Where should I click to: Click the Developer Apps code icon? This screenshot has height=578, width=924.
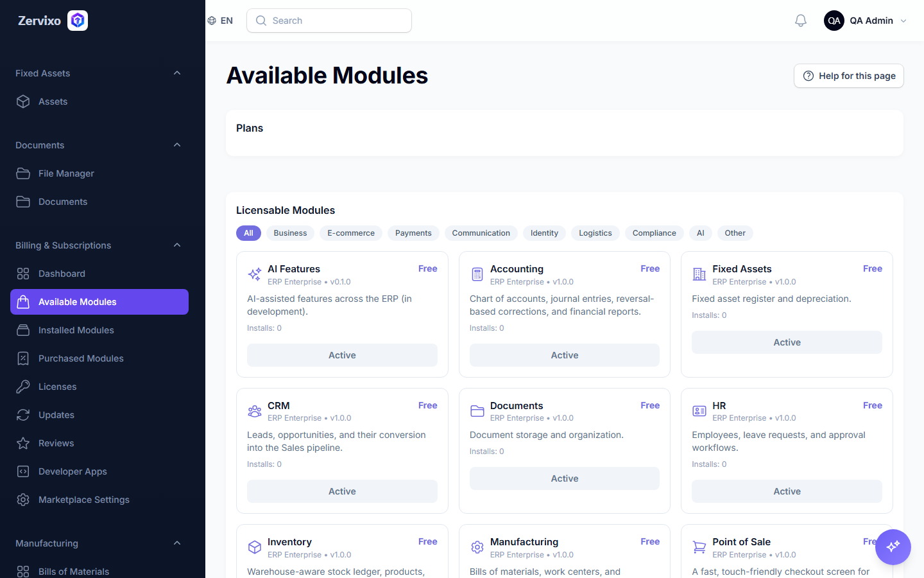point(23,471)
